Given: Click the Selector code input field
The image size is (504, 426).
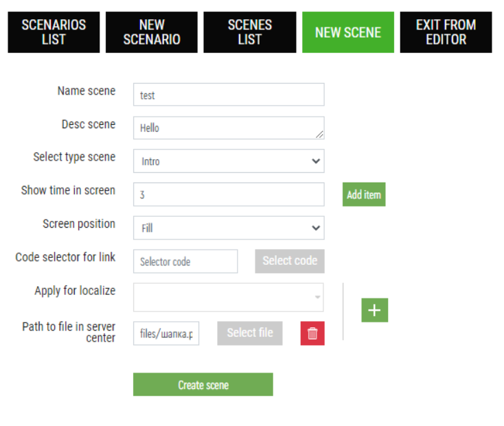Looking at the screenshot, I should [185, 261].
